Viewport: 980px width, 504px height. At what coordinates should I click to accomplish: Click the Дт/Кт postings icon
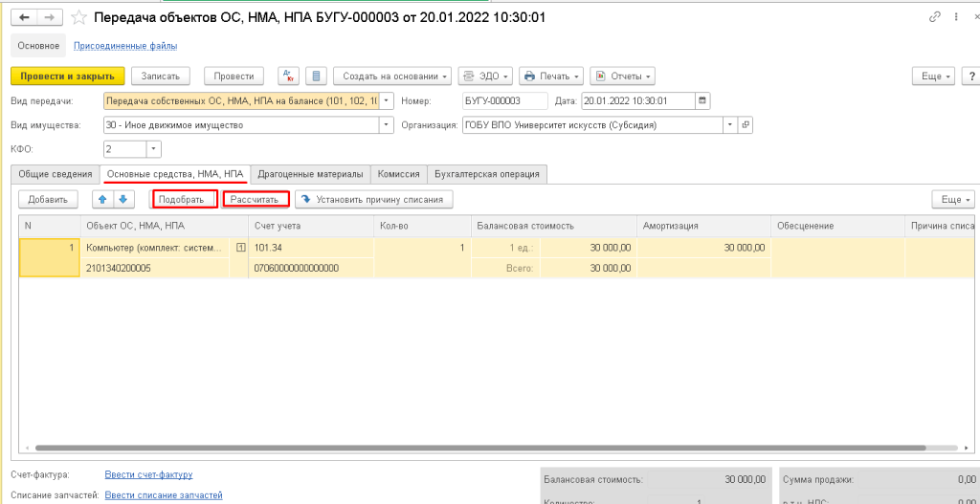click(x=288, y=77)
